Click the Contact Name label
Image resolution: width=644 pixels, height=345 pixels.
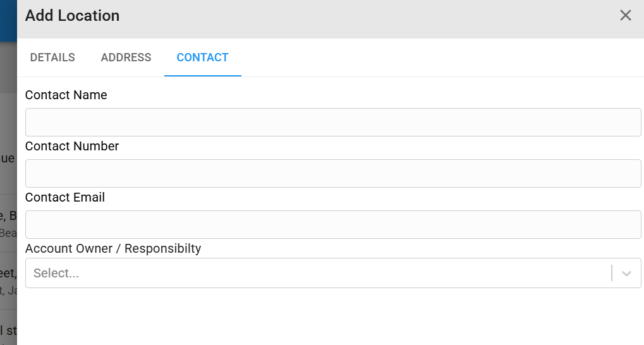pyautogui.click(x=66, y=95)
